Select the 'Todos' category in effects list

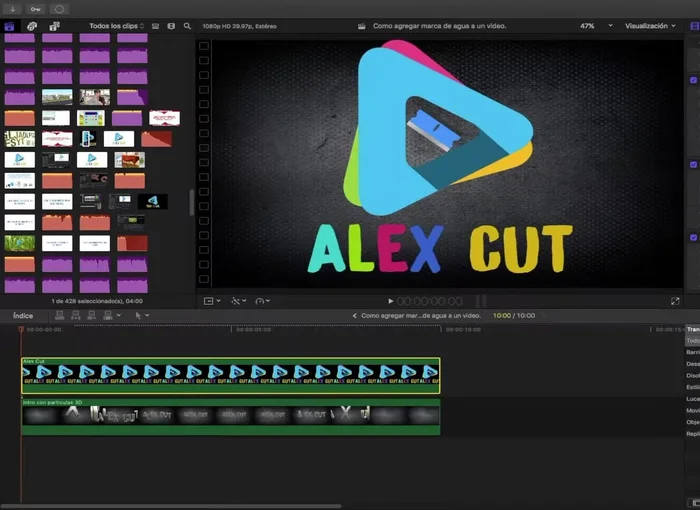[x=692, y=341]
